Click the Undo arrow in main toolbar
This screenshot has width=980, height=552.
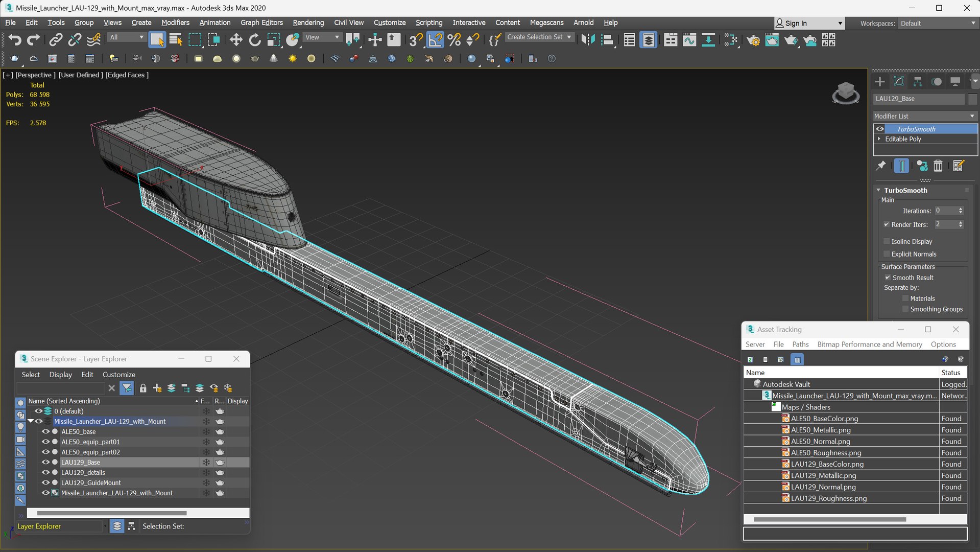[15, 40]
